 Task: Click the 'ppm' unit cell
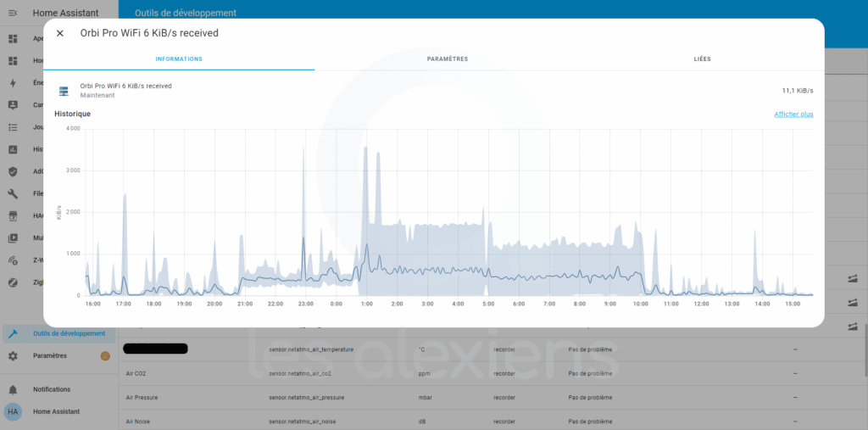[424, 374]
